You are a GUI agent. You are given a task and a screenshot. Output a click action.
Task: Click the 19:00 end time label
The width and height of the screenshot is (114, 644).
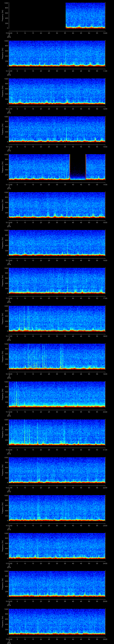coord(105,374)
